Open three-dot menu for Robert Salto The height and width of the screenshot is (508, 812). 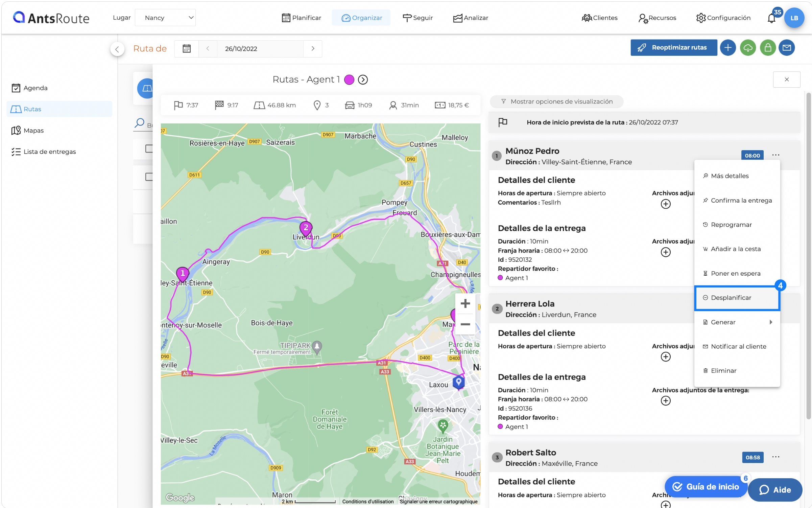click(775, 457)
